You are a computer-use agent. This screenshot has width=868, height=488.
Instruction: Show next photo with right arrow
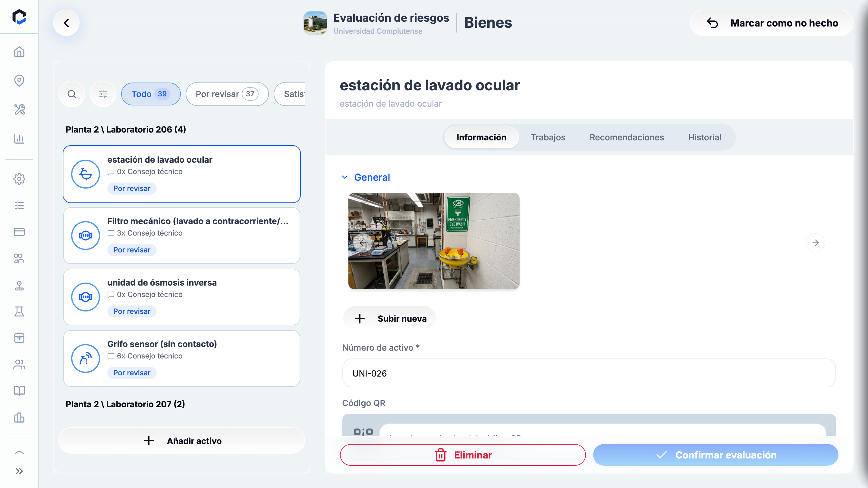[816, 243]
